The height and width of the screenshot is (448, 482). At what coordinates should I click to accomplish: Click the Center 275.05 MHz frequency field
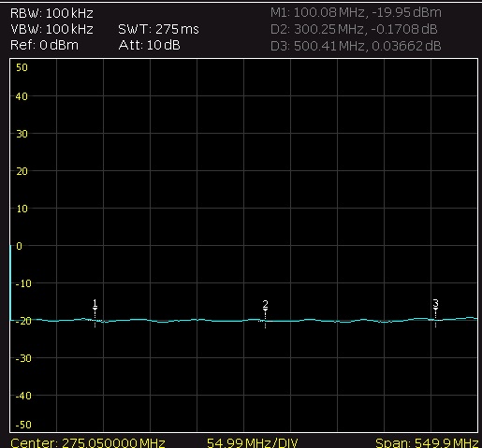[x=88, y=442]
